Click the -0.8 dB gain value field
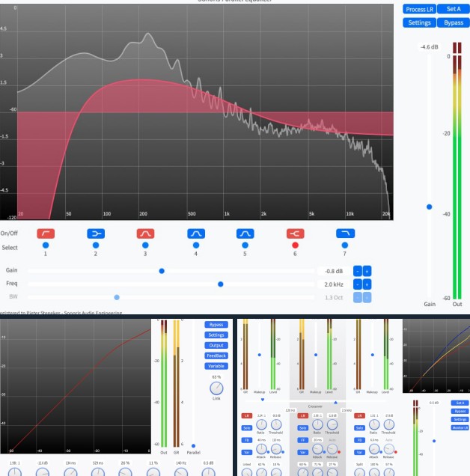 (334, 271)
